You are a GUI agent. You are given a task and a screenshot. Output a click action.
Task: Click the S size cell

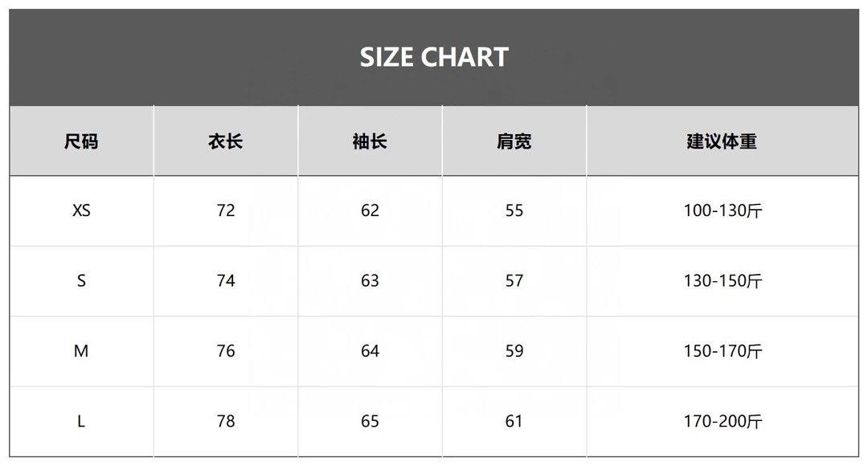point(81,280)
